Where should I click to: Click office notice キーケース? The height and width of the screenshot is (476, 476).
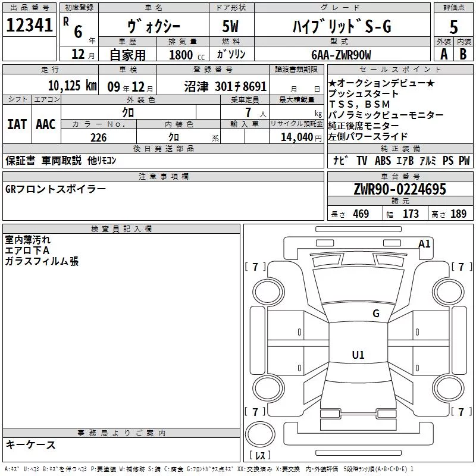[x=31, y=444]
